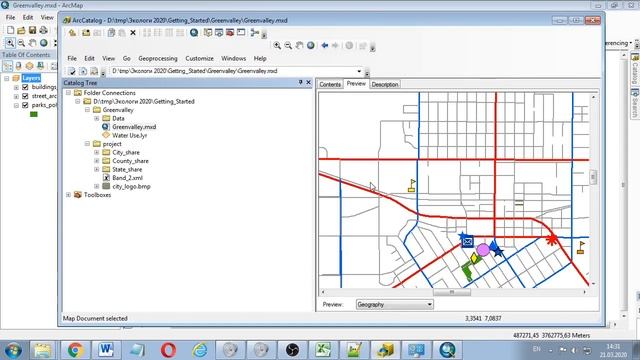Select Greenvalley.mxd in Catalog Tree
Screen dimensions: 640x360
134,127
